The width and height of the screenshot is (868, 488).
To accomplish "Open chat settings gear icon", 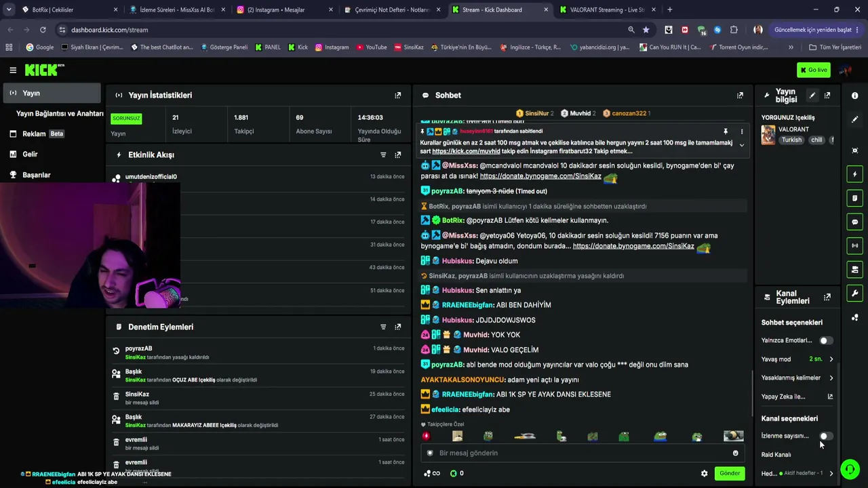I will coord(704,473).
